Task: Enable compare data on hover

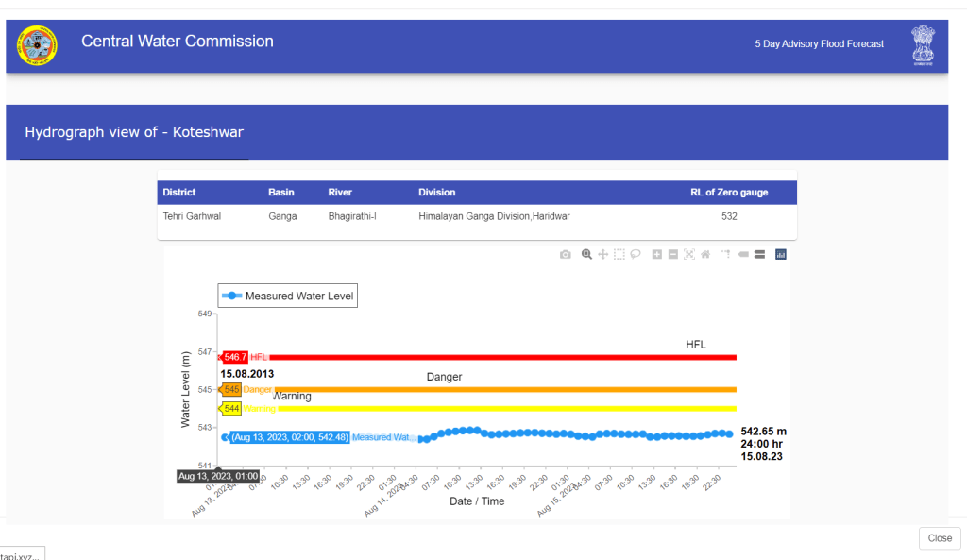Action: point(758,254)
